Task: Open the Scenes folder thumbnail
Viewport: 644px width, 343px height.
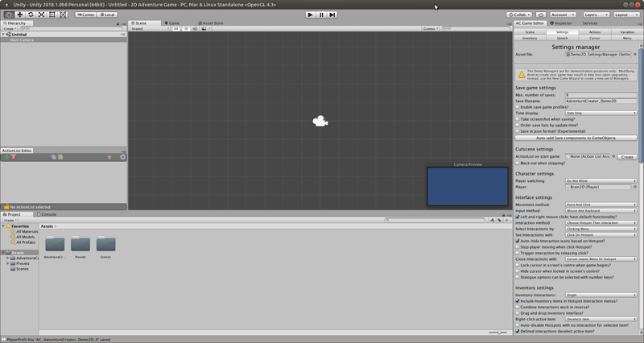Action: (x=105, y=244)
